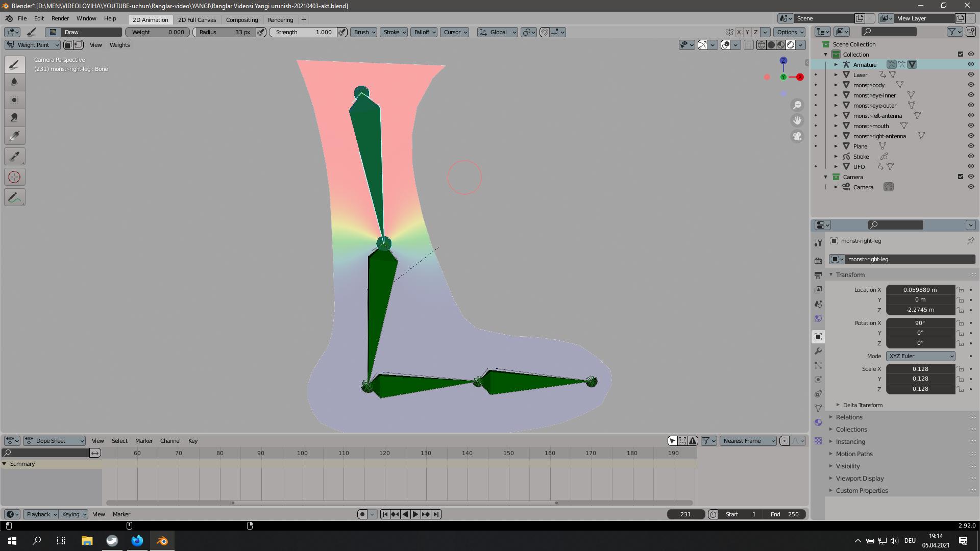
Task: Adjust the brush Radius slider
Action: click(225, 32)
